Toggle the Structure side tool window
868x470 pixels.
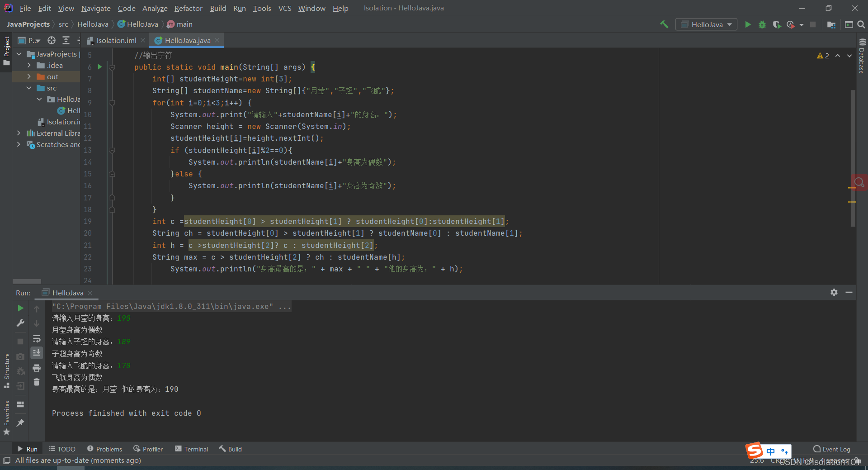click(6, 371)
